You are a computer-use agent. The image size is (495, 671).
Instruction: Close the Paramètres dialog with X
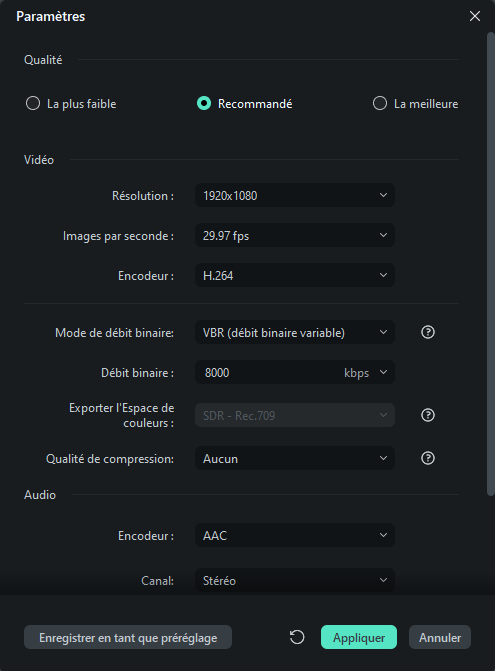pos(475,16)
